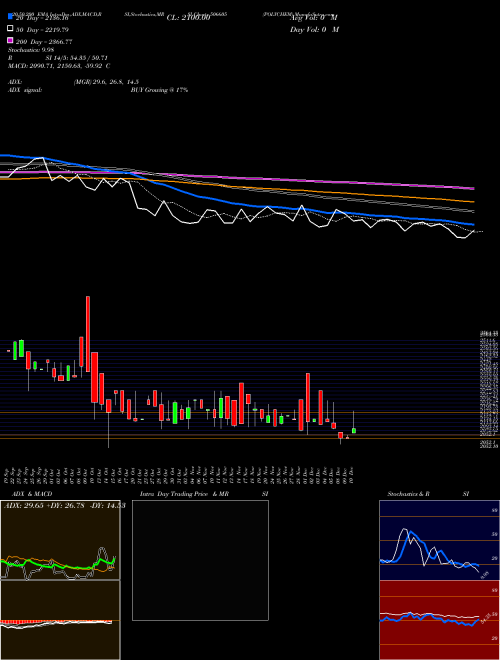Click the 'Stochastics & RSI' panel title
The height and width of the screenshot is (660, 500).
click(428, 494)
